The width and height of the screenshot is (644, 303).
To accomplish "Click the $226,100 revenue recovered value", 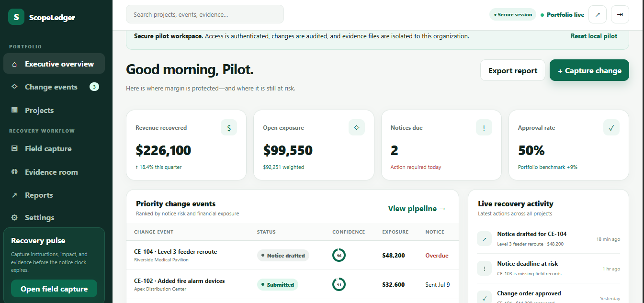I will click(x=163, y=150).
